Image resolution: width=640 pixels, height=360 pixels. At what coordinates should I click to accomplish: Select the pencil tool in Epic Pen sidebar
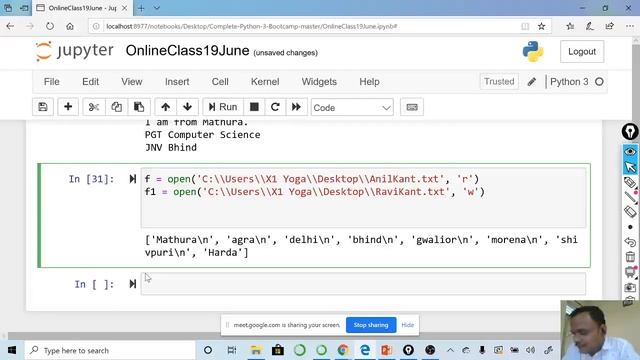630,197
